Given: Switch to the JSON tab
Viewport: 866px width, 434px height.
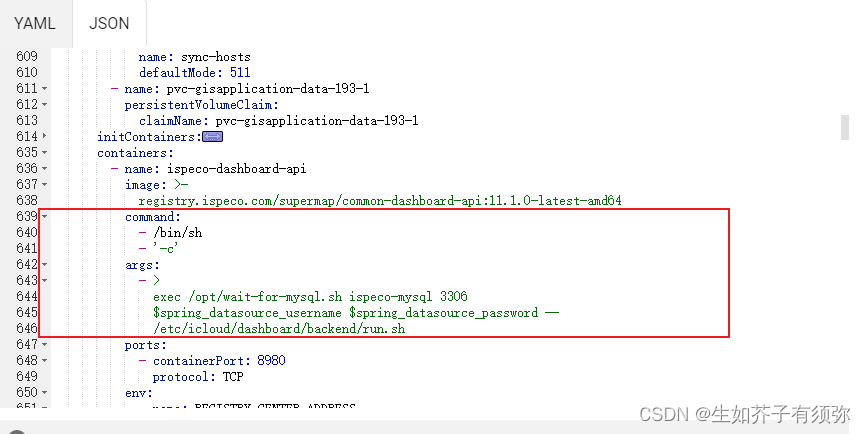Looking at the screenshot, I should (109, 24).
